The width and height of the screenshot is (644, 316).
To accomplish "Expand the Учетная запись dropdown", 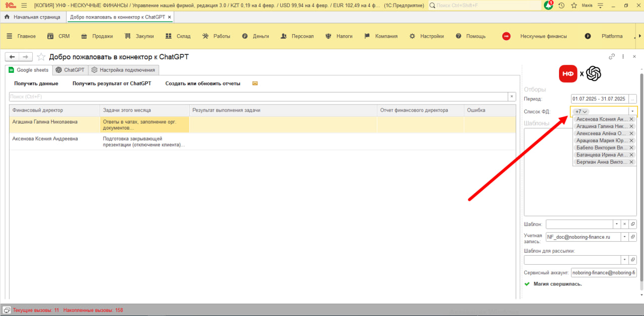I will (625, 237).
